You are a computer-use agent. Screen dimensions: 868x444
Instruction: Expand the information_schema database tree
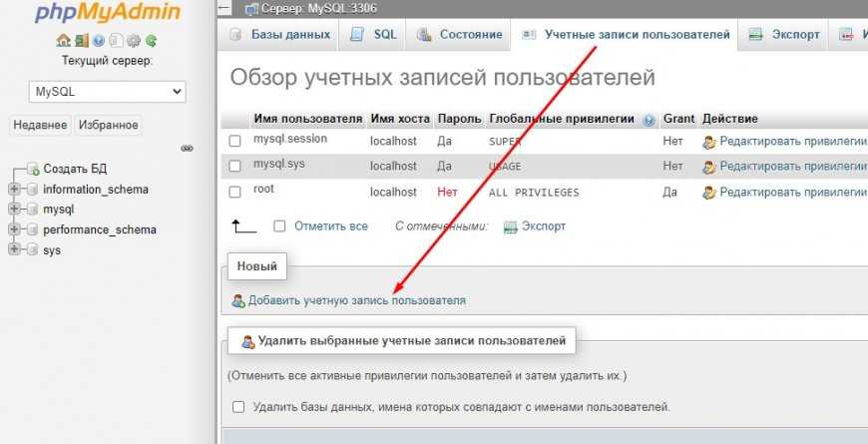pyautogui.click(x=14, y=190)
